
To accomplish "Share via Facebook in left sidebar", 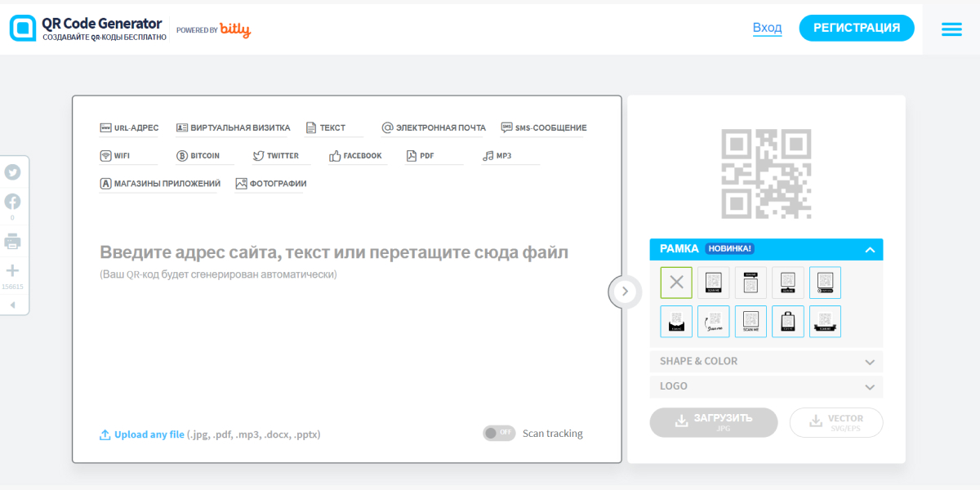I will 13,202.
